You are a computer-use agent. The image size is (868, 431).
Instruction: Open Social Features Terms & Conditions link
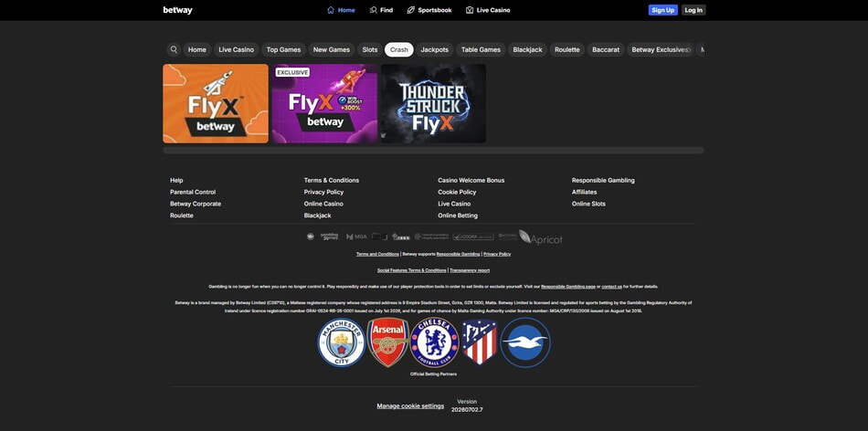tap(412, 270)
